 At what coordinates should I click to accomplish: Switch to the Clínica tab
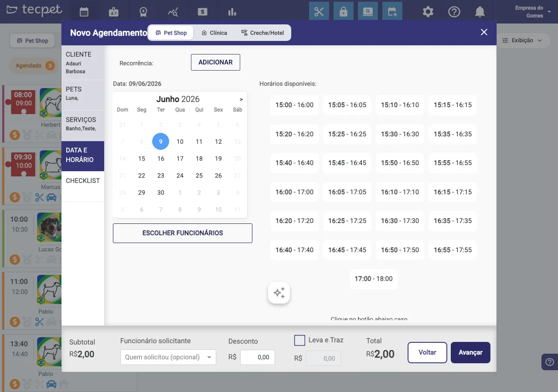tap(214, 33)
